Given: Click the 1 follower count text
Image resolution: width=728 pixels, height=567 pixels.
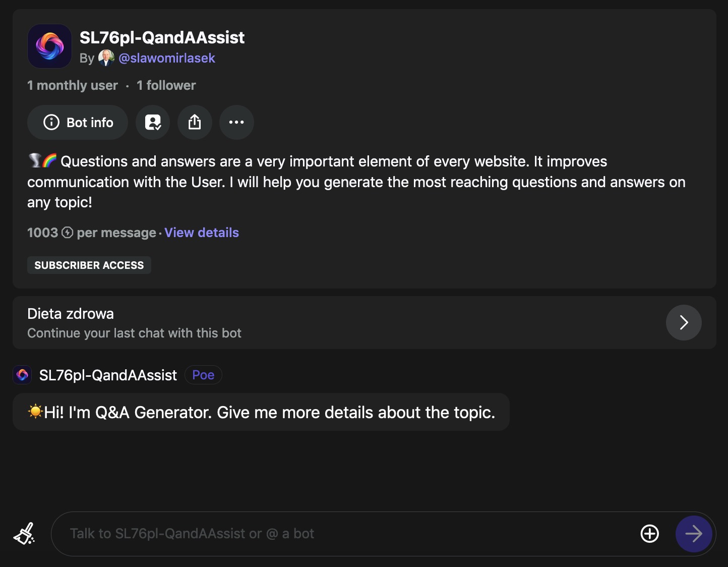Looking at the screenshot, I should click(166, 85).
